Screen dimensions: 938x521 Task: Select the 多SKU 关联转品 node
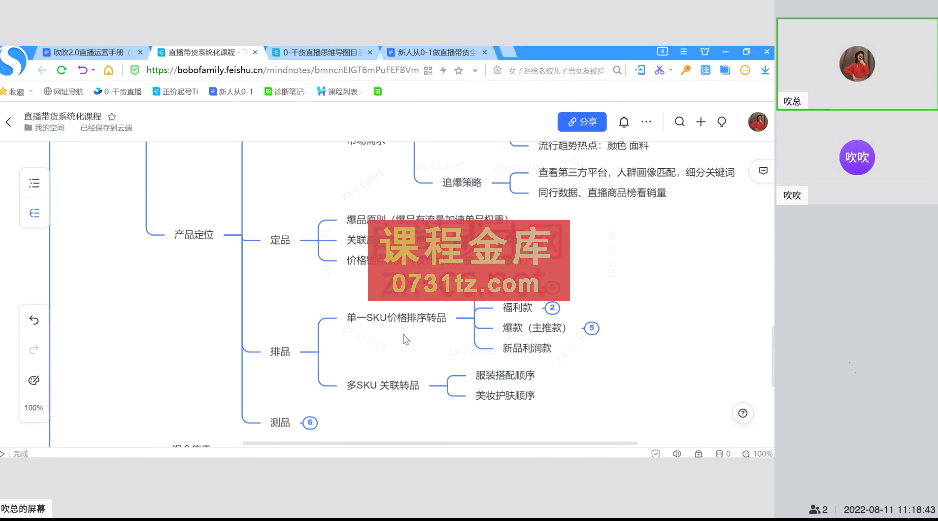click(383, 385)
